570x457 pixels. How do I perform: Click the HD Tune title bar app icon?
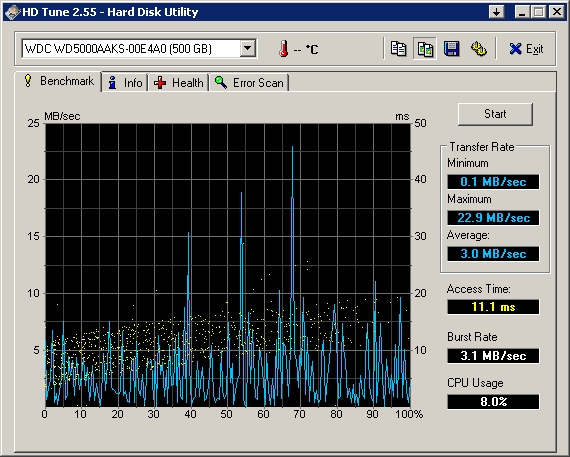click(x=12, y=12)
